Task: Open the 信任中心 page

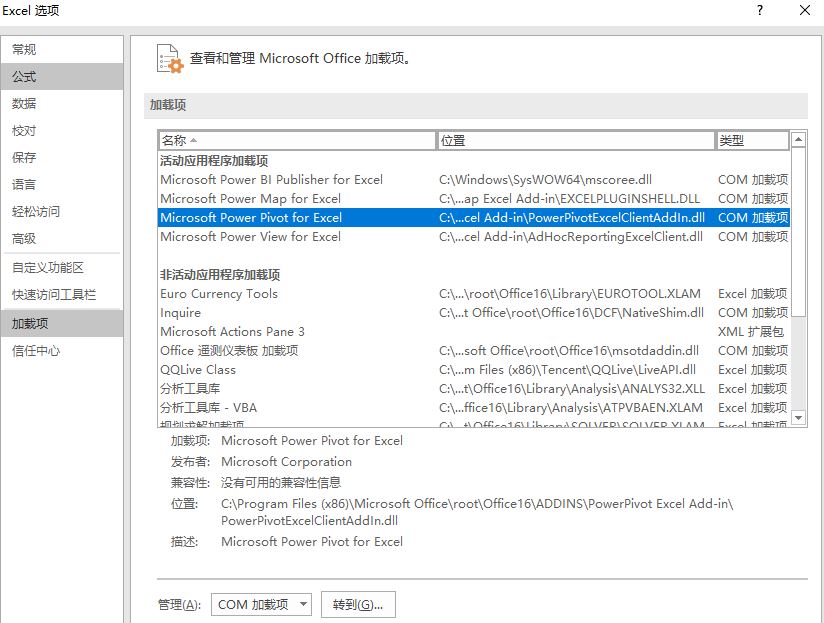Action: pos(62,350)
